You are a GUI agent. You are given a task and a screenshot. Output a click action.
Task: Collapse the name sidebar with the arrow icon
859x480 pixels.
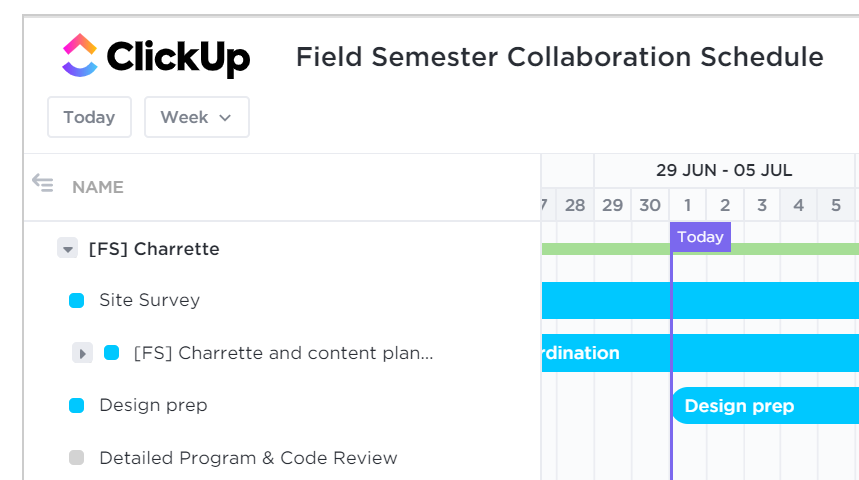coord(43,183)
